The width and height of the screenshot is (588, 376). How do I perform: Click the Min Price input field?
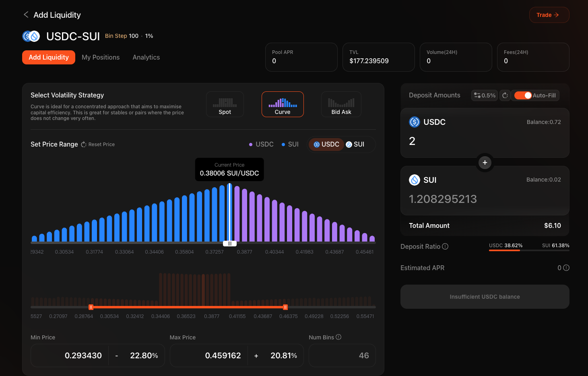(70, 355)
